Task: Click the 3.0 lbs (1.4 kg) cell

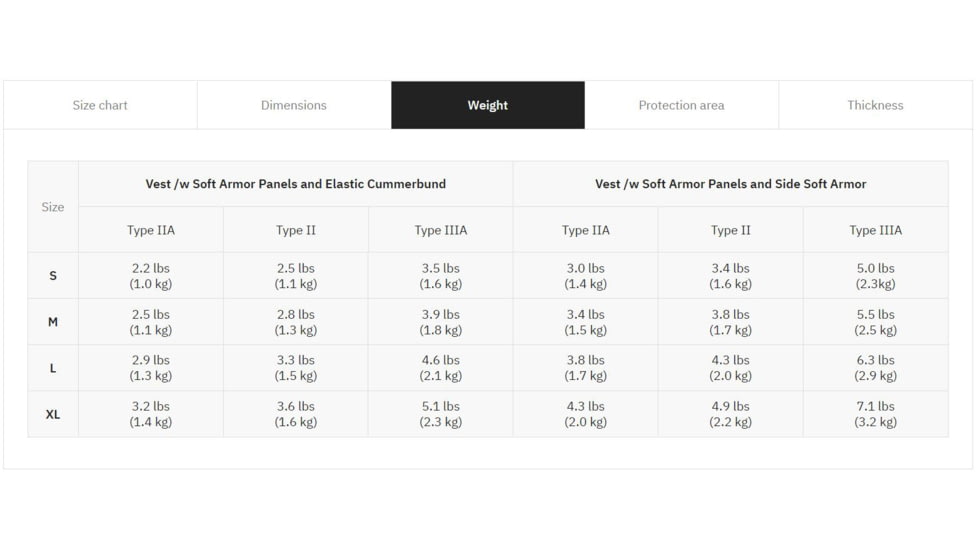Action: 586,276
